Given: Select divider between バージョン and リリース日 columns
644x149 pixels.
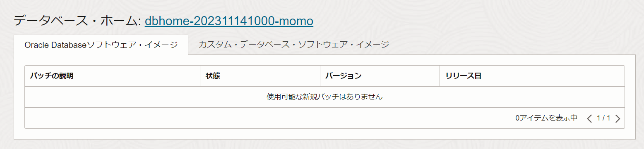Looking at the screenshot, I should tap(440, 76).
